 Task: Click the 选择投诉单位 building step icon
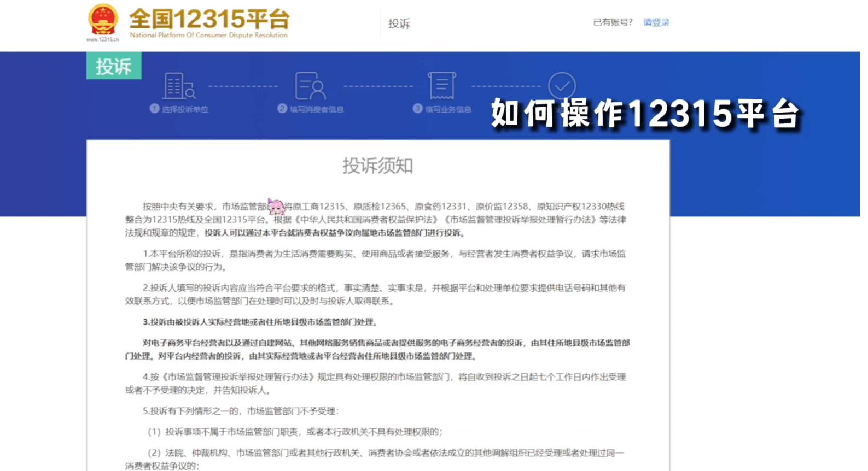click(178, 86)
